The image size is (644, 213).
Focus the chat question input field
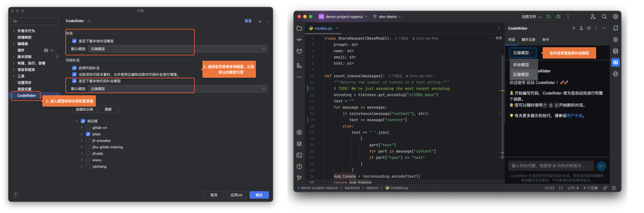[x=551, y=166]
